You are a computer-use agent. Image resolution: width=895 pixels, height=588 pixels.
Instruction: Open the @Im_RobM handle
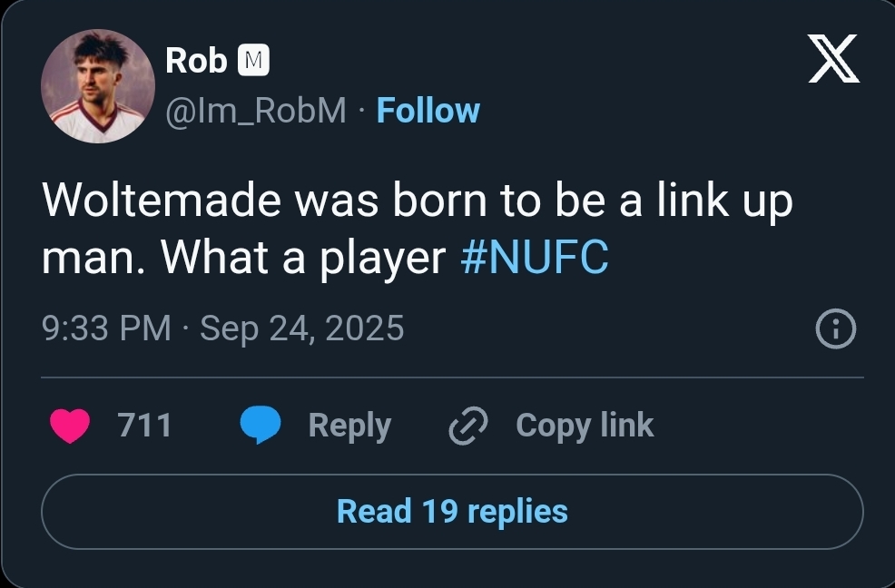pos(256,111)
